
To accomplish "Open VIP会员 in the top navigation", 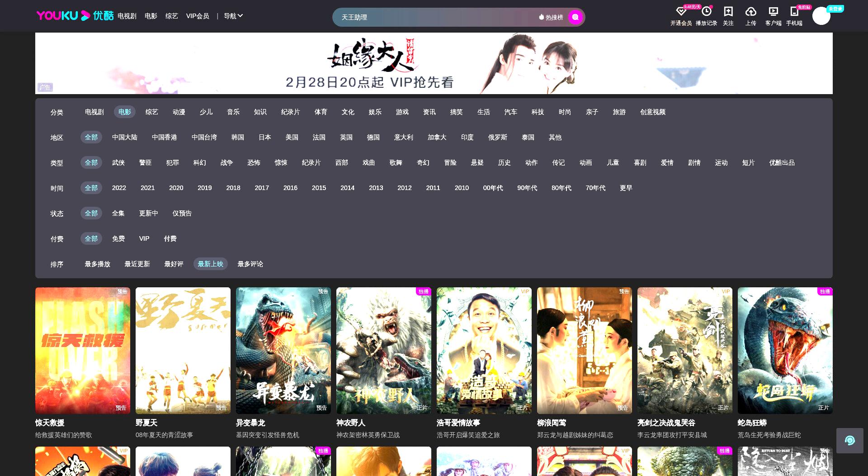I will coord(198,16).
